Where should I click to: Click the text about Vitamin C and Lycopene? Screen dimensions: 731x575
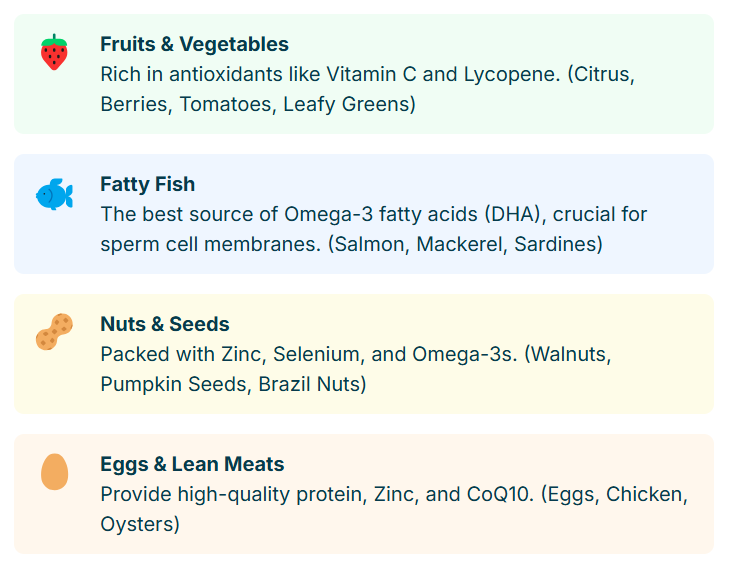point(367,74)
